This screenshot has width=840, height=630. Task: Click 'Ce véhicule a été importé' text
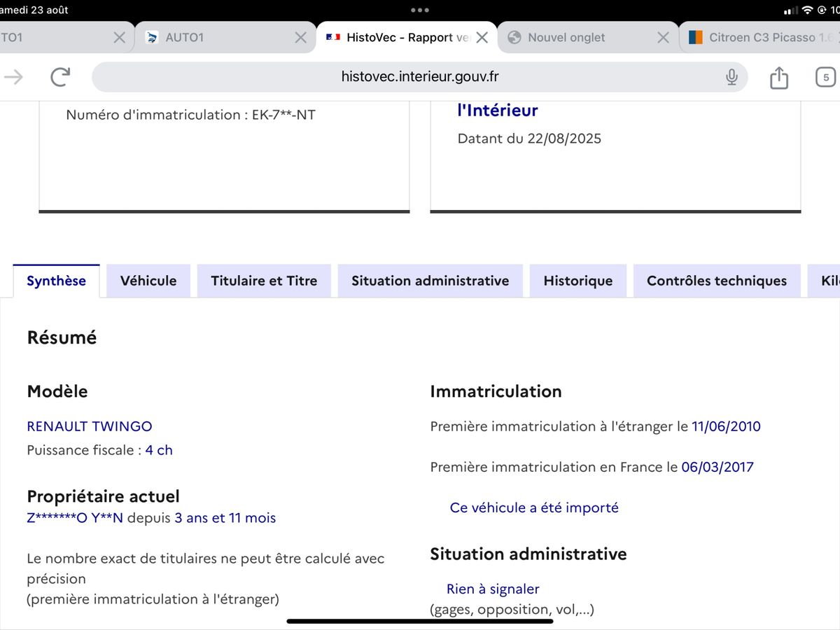(x=534, y=507)
